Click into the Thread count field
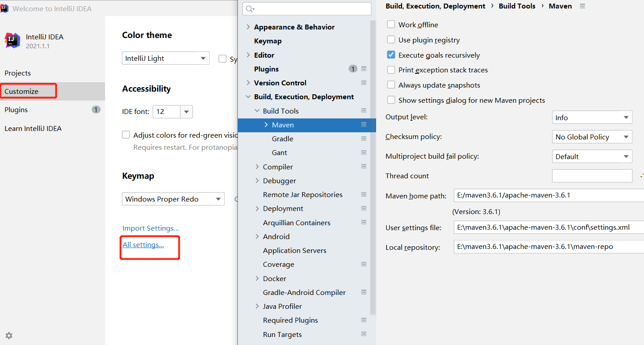 (x=592, y=176)
